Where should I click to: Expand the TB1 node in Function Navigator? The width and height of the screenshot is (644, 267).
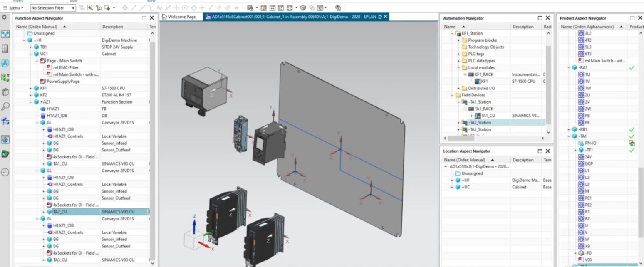click(31, 47)
